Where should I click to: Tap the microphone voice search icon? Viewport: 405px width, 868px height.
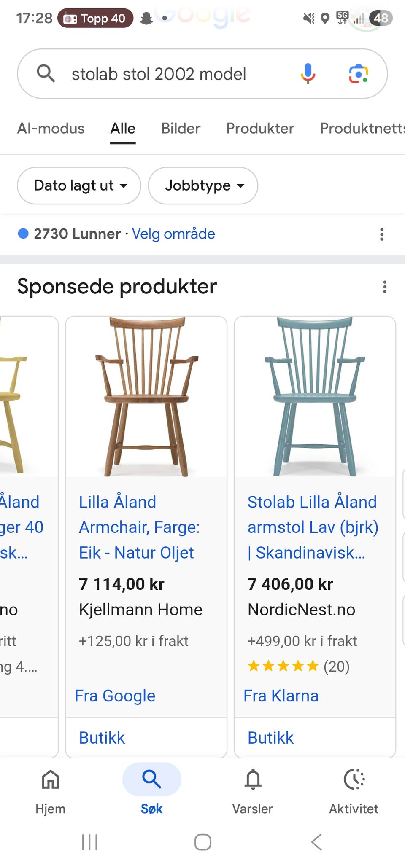308,74
